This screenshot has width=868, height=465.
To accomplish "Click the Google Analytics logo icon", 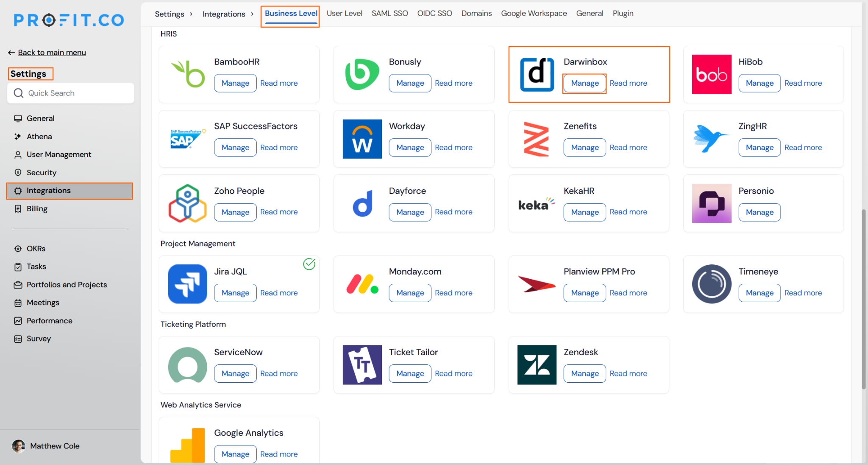I will point(187,445).
